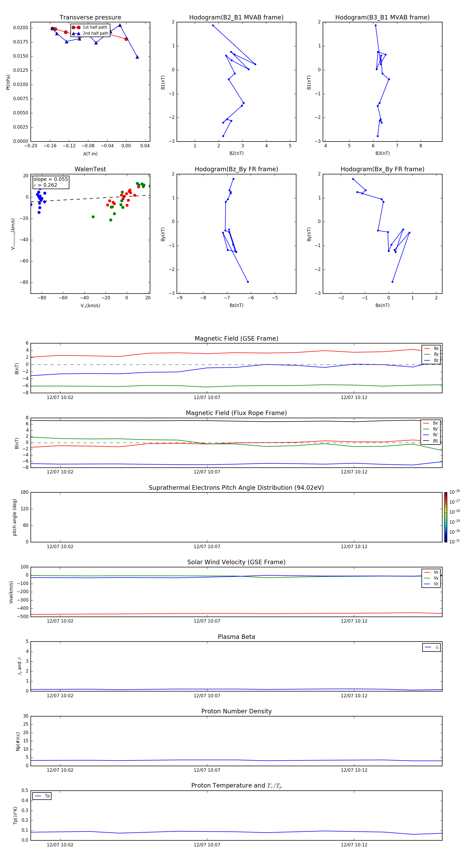Select the 'Vz' entry in the velocity legend

(x=431, y=584)
